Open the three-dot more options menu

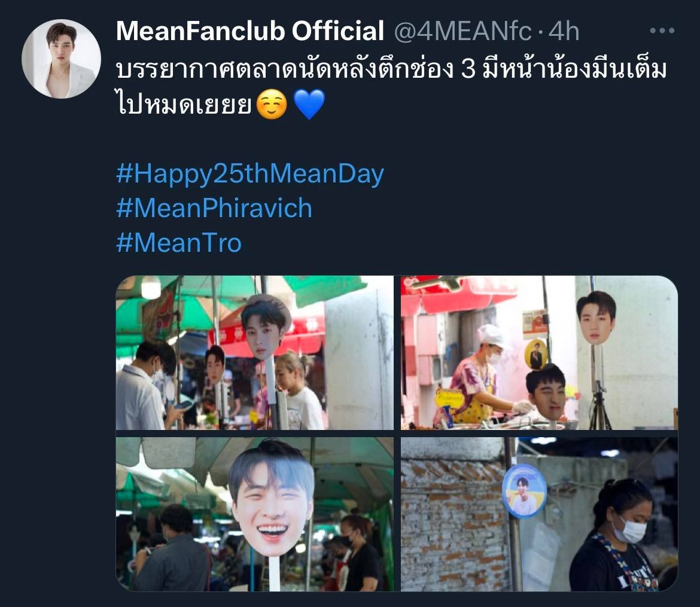click(662, 30)
